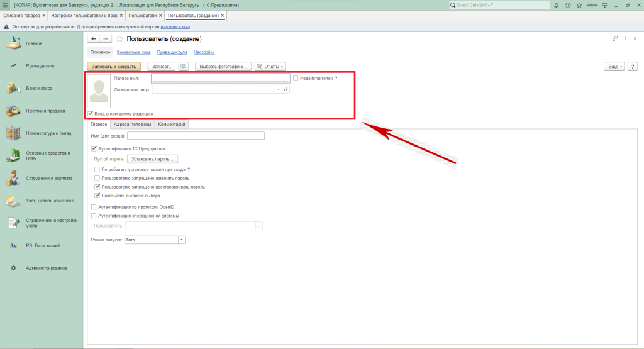The width and height of the screenshot is (644, 349).
Task: Click the user photo placeholder
Action: coord(98,91)
